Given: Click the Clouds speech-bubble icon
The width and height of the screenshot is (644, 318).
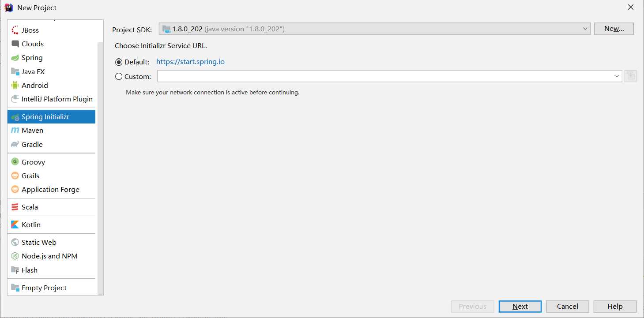Looking at the screenshot, I should [15, 44].
